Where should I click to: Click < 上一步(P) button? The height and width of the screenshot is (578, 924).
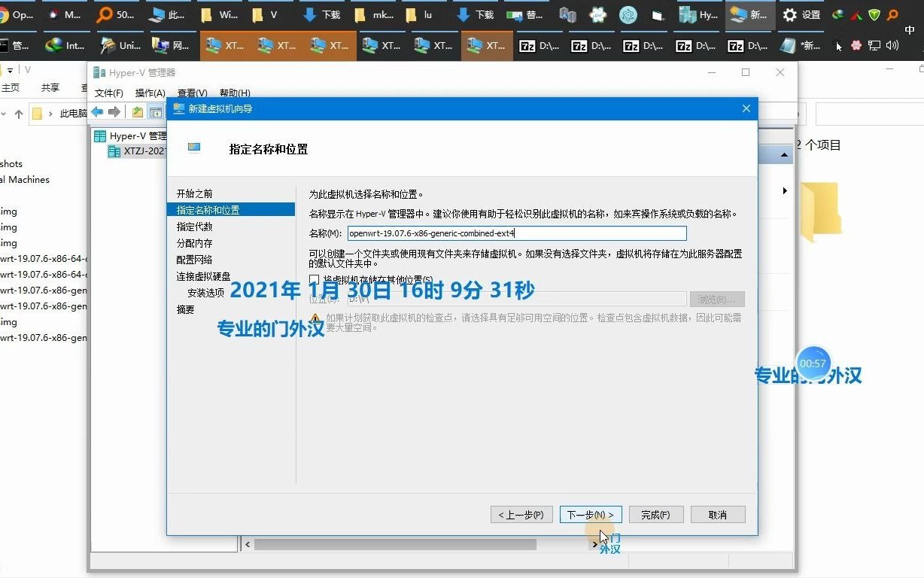[x=521, y=515]
